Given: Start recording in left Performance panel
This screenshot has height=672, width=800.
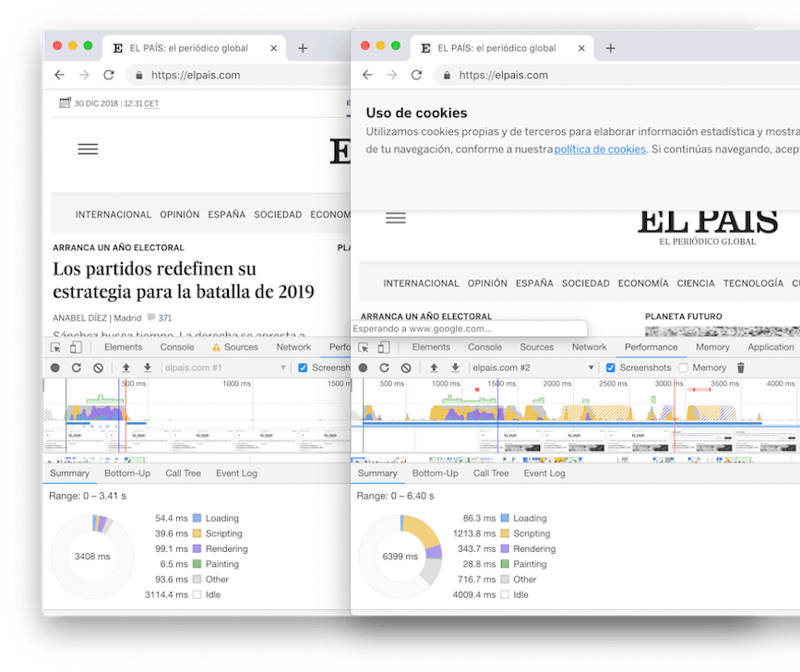Looking at the screenshot, I should 55,368.
